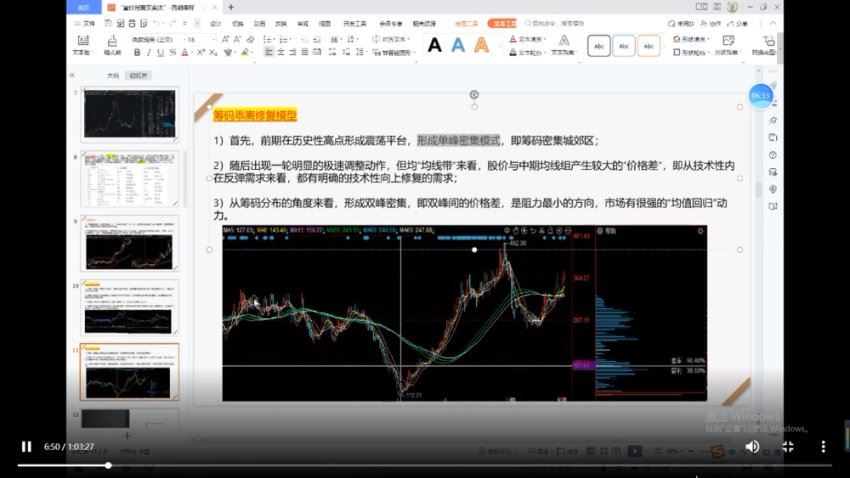Toggle strikethrough text formatting

(172, 53)
